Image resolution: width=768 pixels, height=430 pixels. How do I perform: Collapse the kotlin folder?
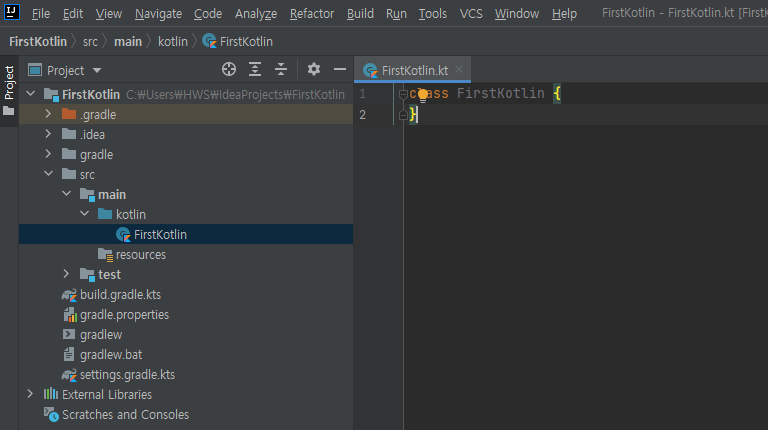[85, 214]
